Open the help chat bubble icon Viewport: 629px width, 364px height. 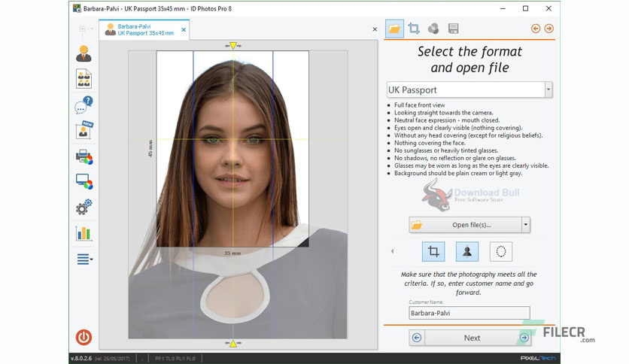(84, 105)
